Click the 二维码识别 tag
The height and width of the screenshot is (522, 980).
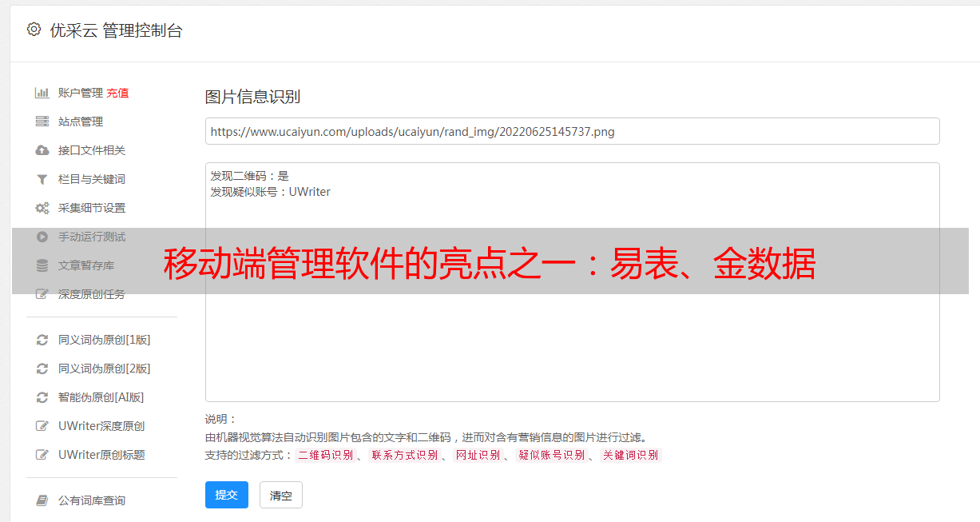coord(326,455)
